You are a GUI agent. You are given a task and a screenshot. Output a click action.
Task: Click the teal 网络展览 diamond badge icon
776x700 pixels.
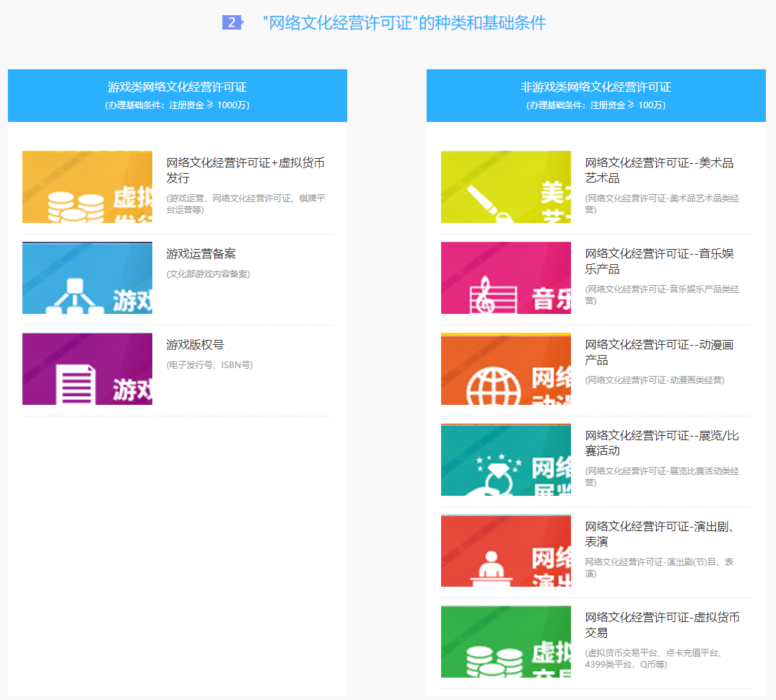coord(505,460)
